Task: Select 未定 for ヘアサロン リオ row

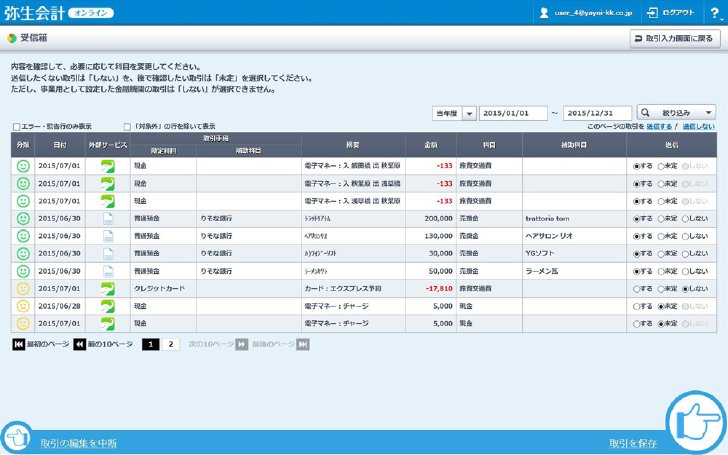Action: pos(661,236)
